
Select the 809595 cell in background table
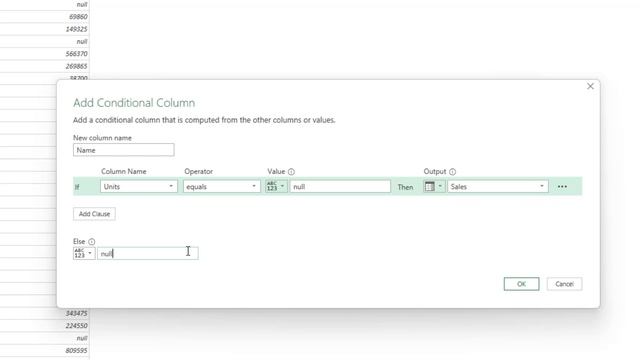44,351
